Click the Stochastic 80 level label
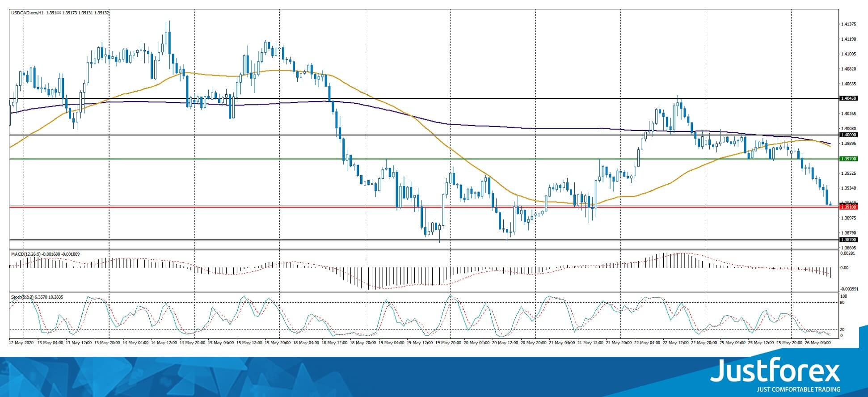Viewport: 868px width, 397px height. tap(843, 303)
